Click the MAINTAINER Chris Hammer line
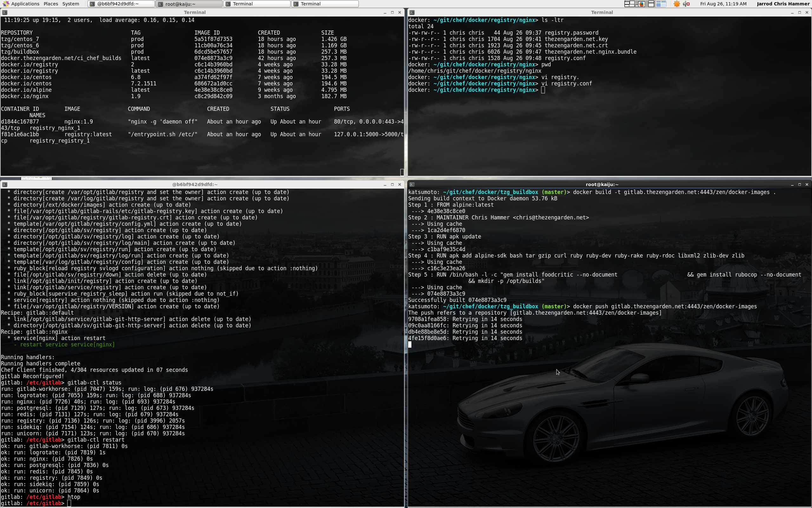The height and width of the screenshot is (508, 812). coord(499,217)
